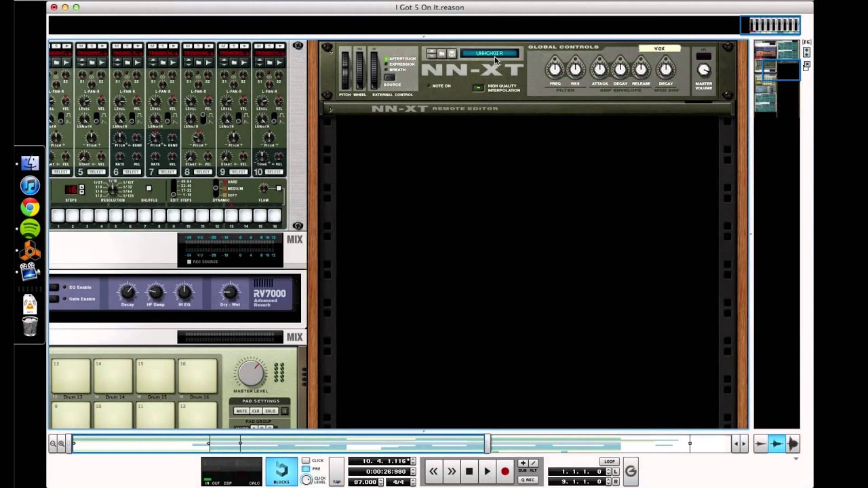Image resolution: width=868 pixels, height=488 pixels.
Task: Select the highlighted middle waveform zoom icon
Action: [776, 444]
